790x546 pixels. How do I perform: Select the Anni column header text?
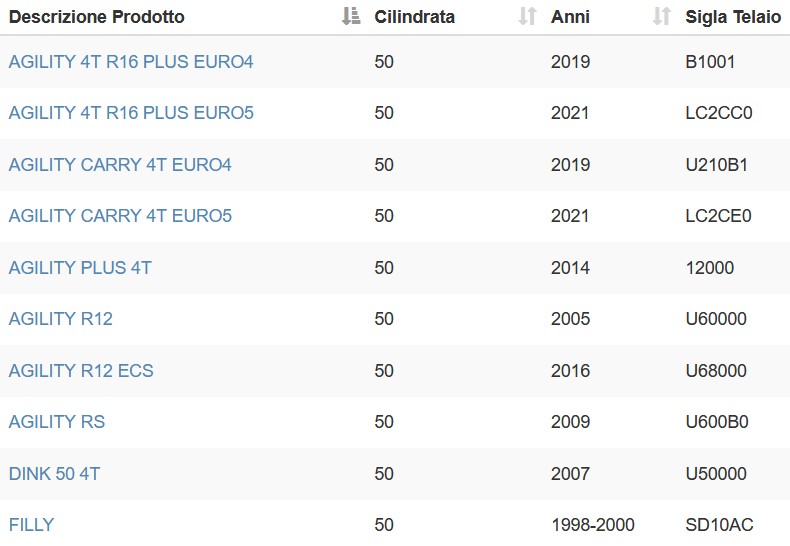coord(570,17)
